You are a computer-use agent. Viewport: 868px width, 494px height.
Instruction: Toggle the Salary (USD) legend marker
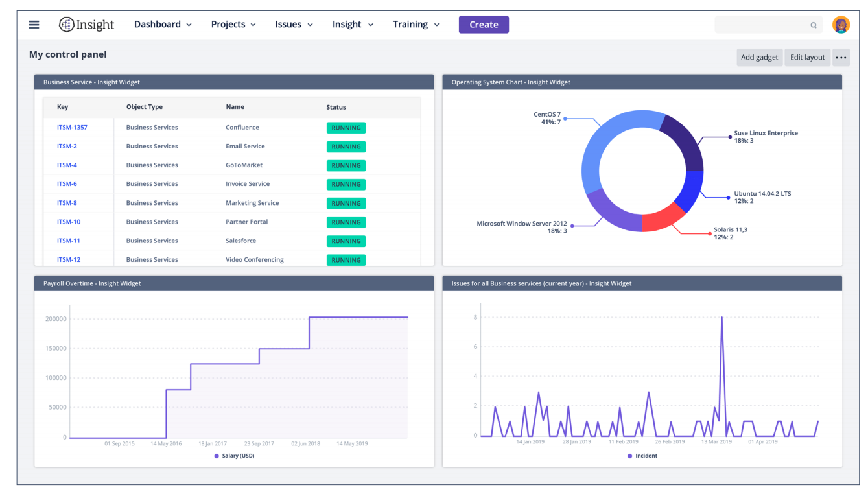click(x=217, y=456)
